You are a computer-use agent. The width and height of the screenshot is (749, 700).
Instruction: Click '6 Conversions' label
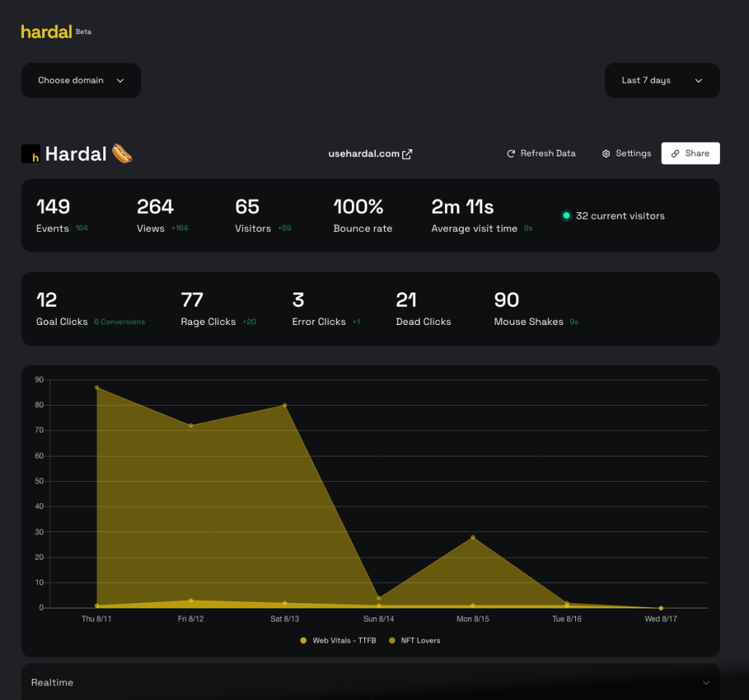tap(119, 322)
